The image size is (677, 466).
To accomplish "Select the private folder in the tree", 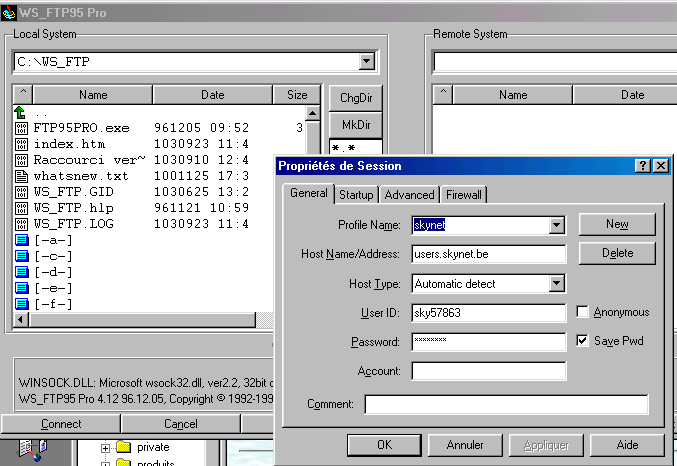I will tap(153, 447).
